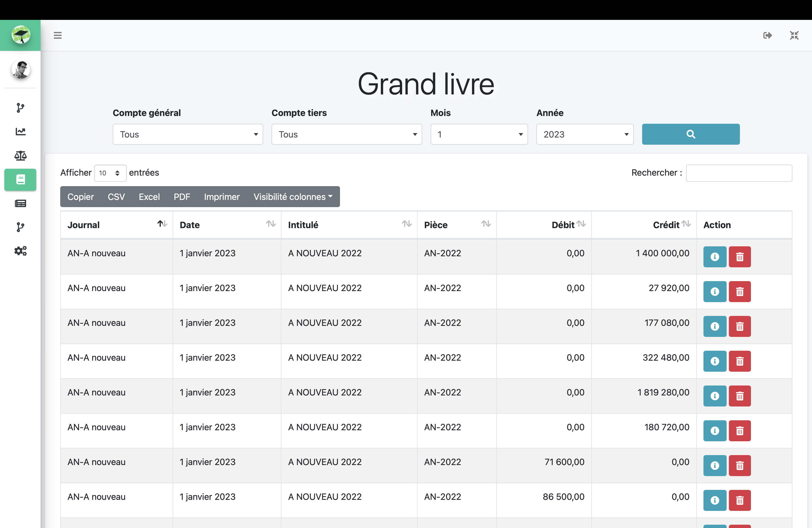Click info icon for 27 920,00 row
Viewport: 812px width, 528px height.
[715, 292]
